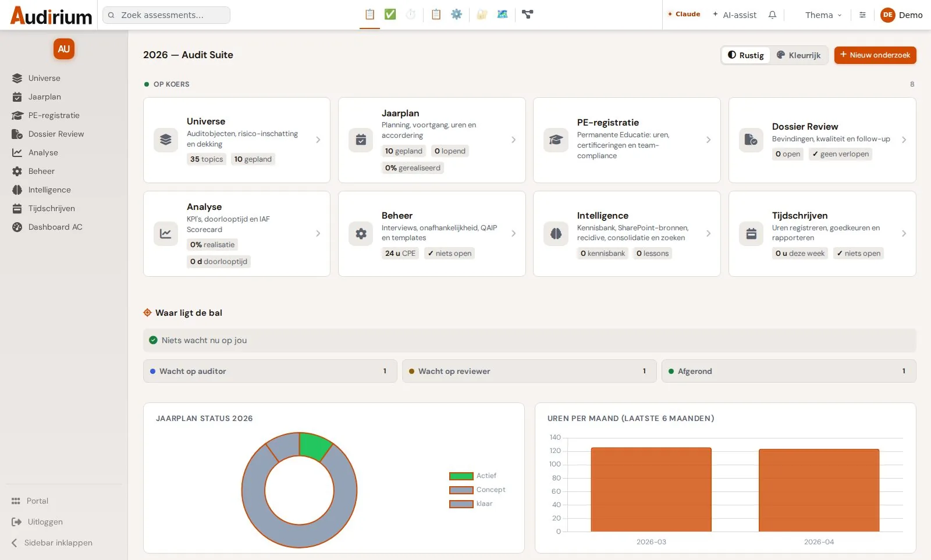Screen dimensions: 931x560
Task: Click the Concept legend color swatch
Action: coord(461,490)
